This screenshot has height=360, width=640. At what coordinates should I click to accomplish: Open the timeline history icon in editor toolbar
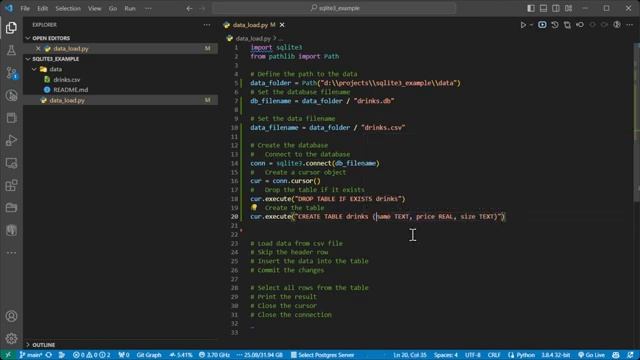coord(555,25)
